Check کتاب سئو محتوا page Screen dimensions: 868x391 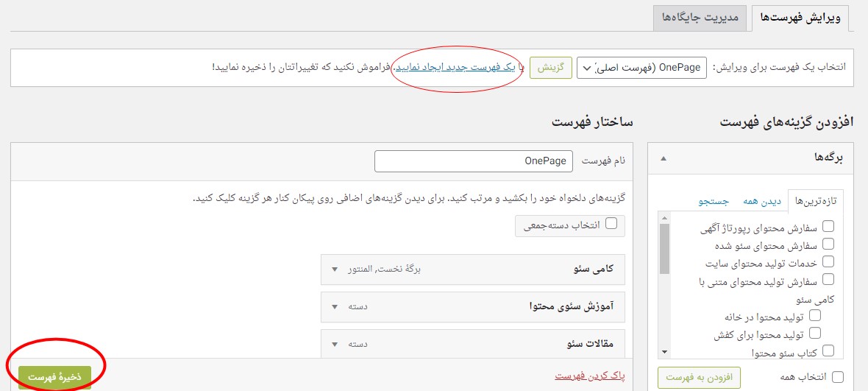pos(828,350)
